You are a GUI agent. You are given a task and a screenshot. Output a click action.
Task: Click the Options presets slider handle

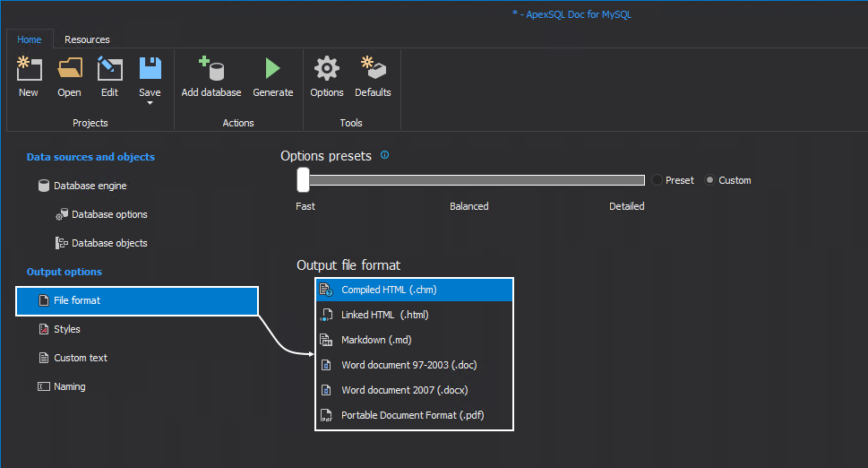(303, 180)
